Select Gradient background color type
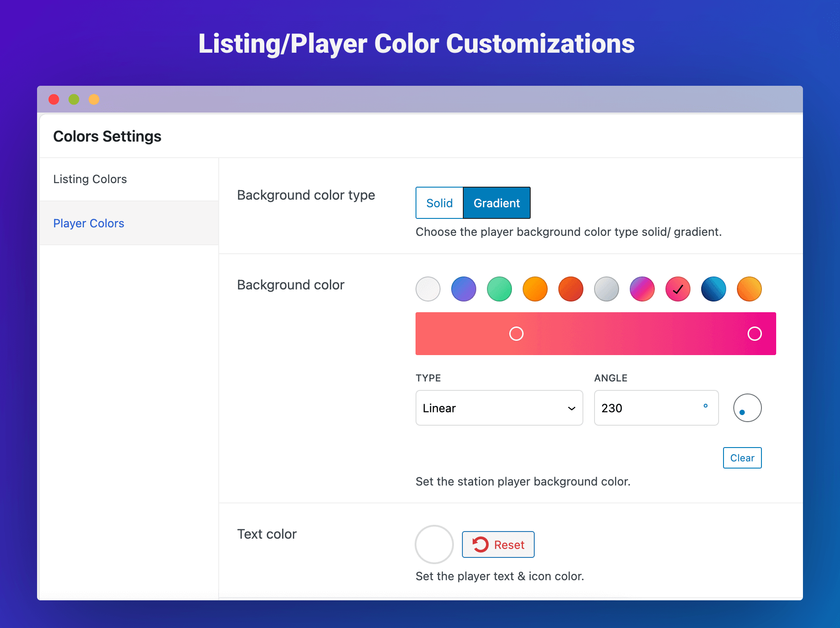Viewport: 840px width, 628px height. pyautogui.click(x=497, y=203)
